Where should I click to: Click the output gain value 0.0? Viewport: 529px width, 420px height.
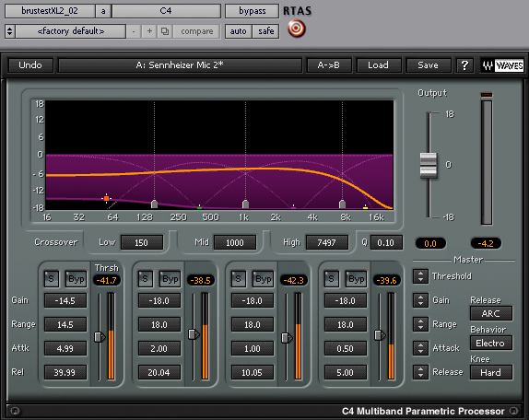(430, 243)
